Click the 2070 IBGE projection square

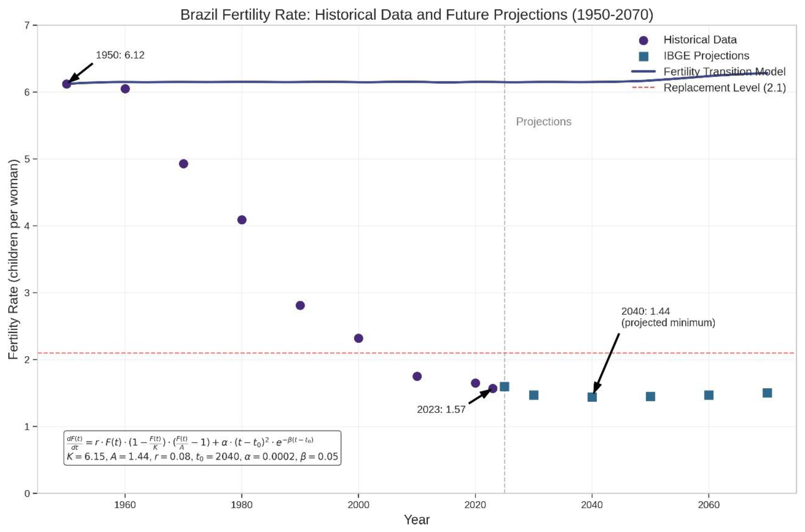(767, 393)
